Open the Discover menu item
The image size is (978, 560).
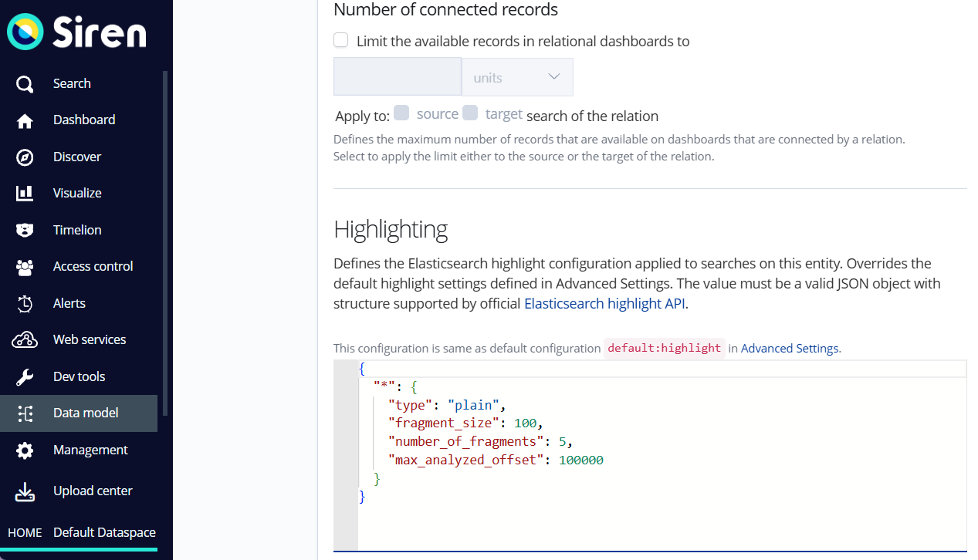[x=79, y=157]
